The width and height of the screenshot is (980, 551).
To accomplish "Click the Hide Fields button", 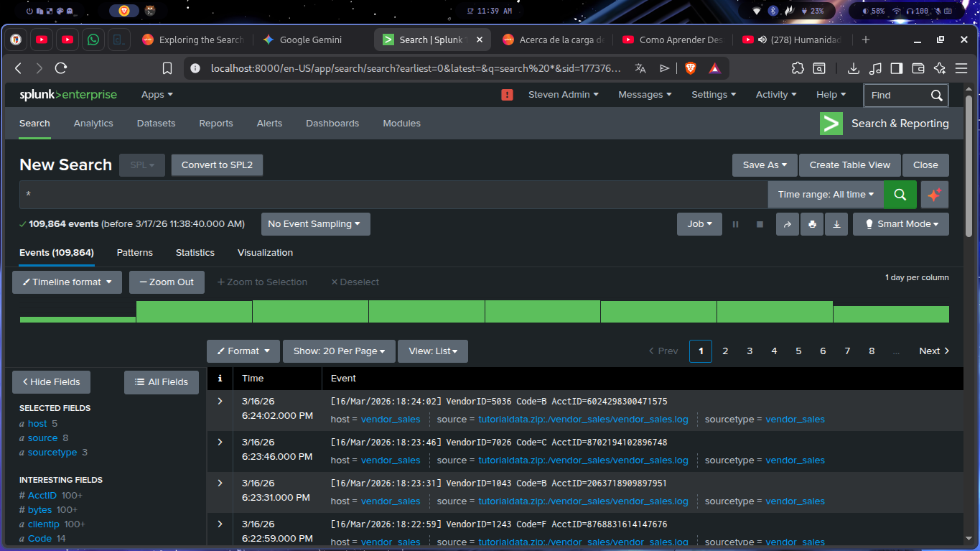I will (x=51, y=382).
